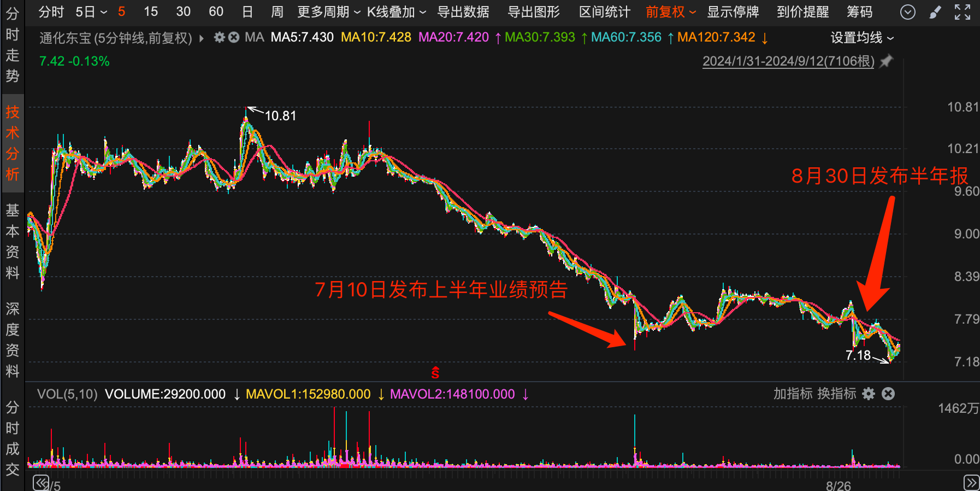
Task: Click 换指标 change indicator
Action: pos(837,394)
